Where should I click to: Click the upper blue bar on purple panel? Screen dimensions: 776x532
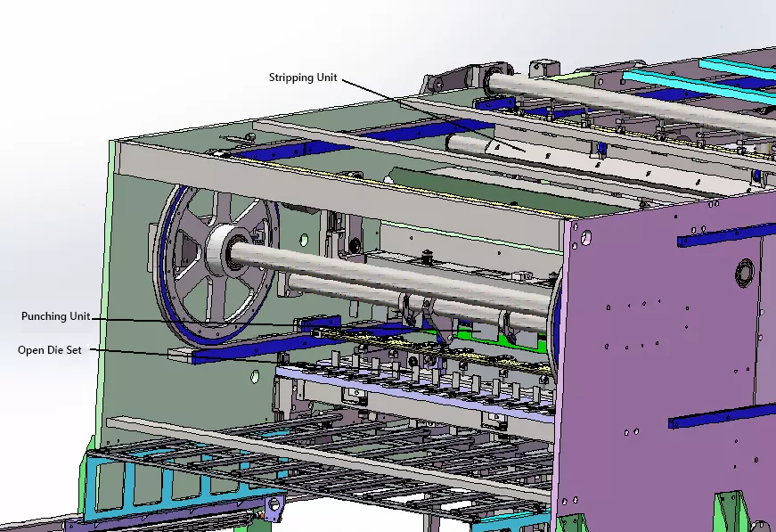click(x=723, y=234)
